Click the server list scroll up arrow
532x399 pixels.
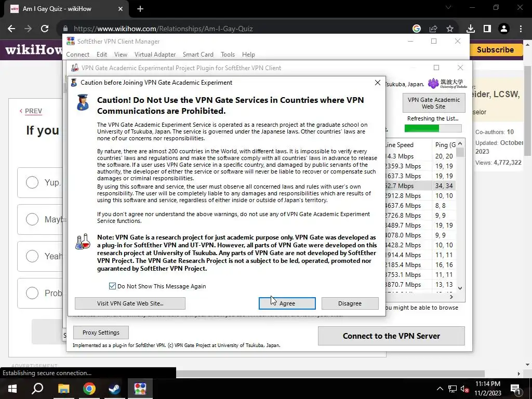click(x=460, y=143)
